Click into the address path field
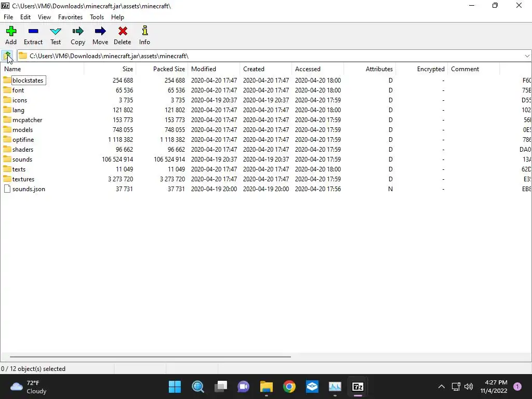The width and height of the screenshot is (532, 399). click(x=275, y=56)
